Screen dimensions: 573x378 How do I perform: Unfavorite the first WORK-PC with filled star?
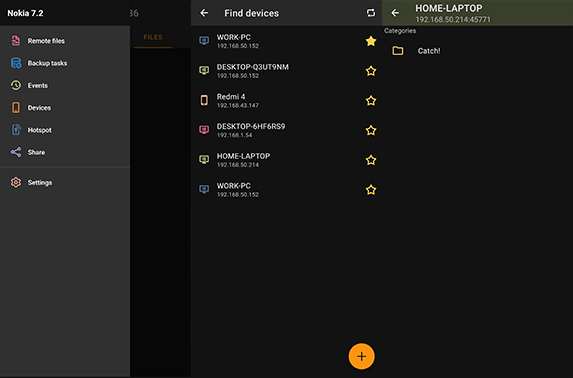pyautogui.click(x=371, y=41)
